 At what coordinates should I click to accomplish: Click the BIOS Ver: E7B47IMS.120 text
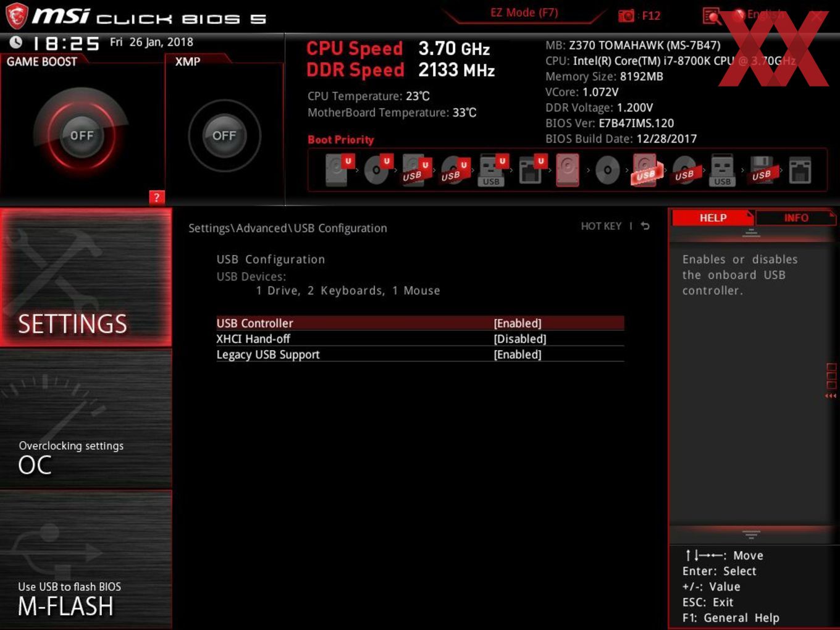[x=610, y=123]
